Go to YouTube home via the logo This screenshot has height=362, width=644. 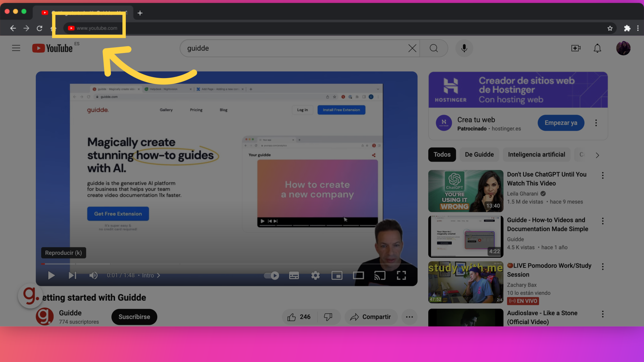coord(52,48)
